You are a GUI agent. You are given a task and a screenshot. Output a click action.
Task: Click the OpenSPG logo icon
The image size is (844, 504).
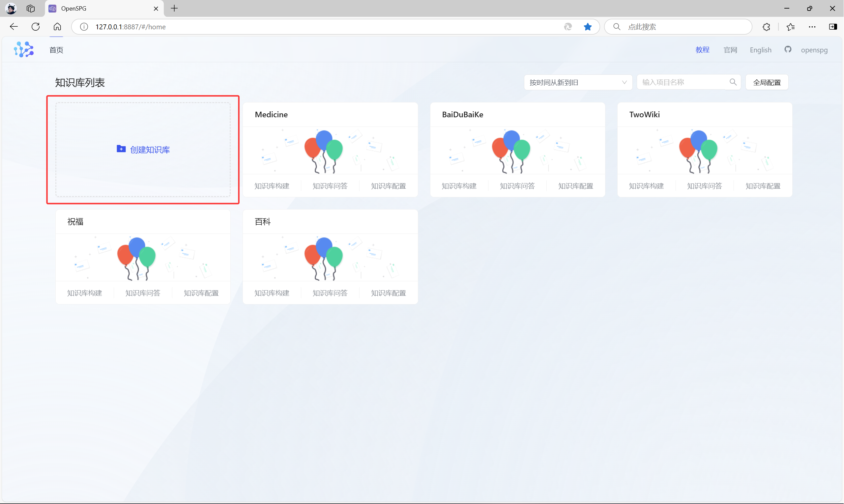tap(24, 50)
